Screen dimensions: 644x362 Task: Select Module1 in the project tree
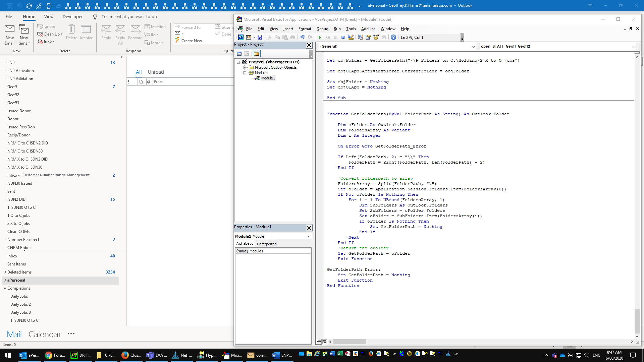pyautogui.click(x=268, y=78)
